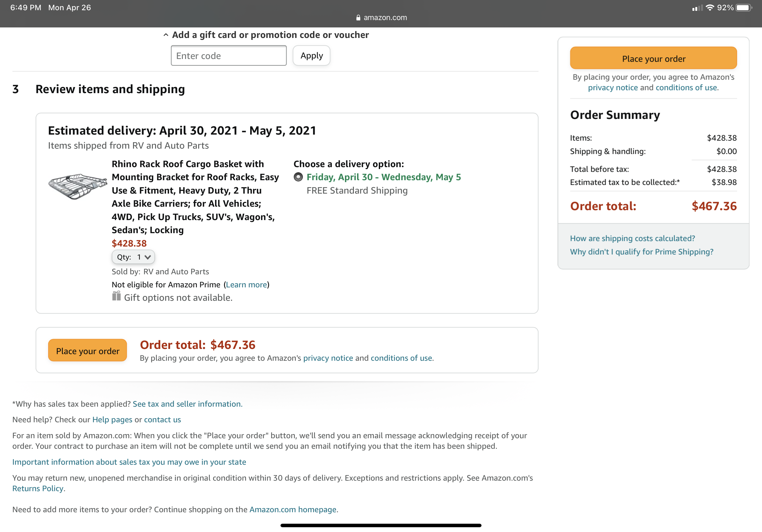Select the Friday April 30 delivery option
Viewport: 762px width, 532px height.
click(x=298, y=177)
